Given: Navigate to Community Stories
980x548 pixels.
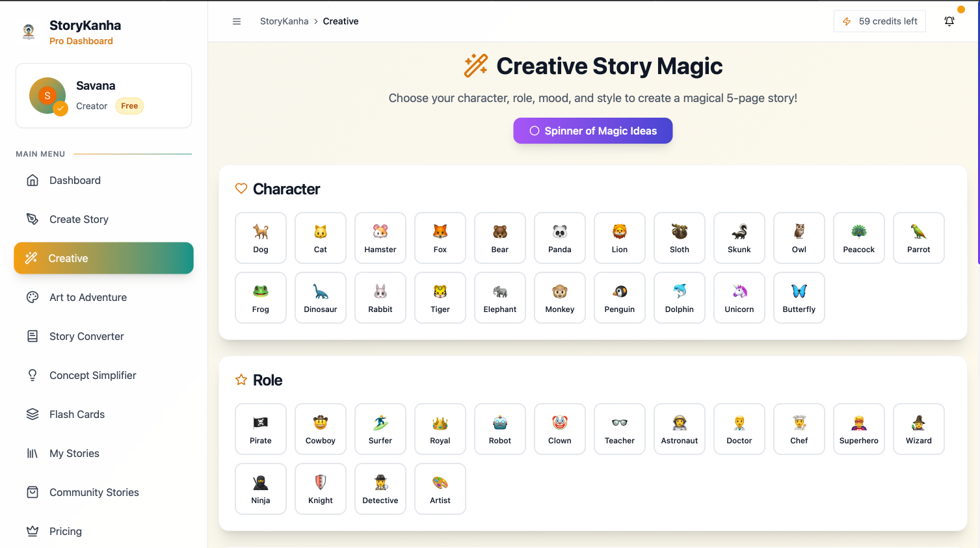Looking at the screenshot, I should coord(94,493).
